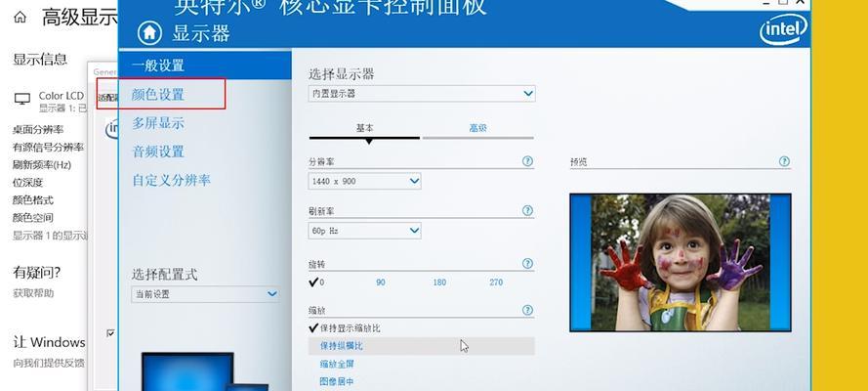Click the home icon in Intel panel header

(150, 32)
